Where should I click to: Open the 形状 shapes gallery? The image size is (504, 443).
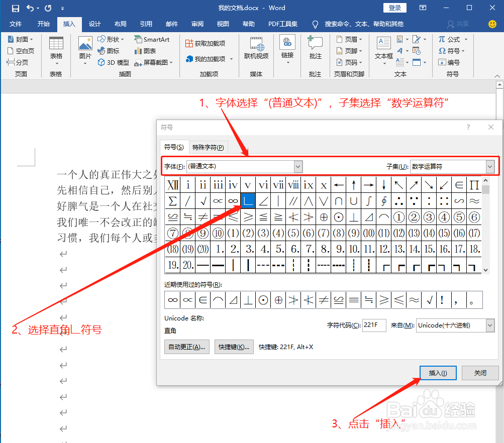(111, 39)
